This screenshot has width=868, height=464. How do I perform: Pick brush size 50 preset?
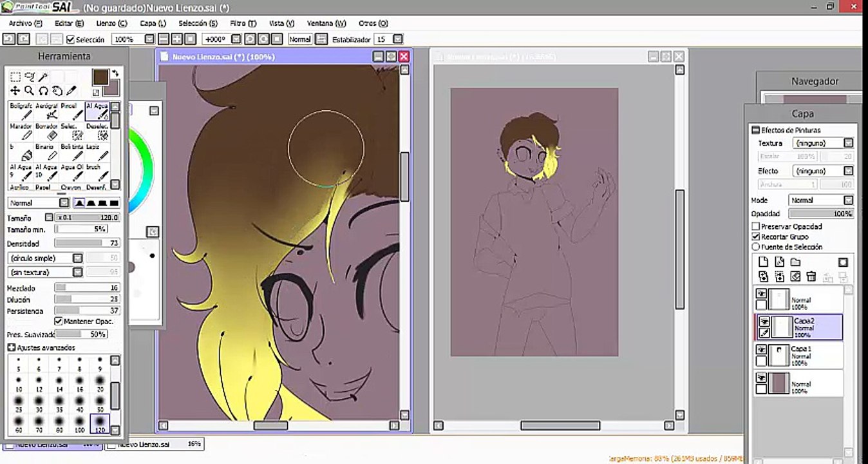100,403
